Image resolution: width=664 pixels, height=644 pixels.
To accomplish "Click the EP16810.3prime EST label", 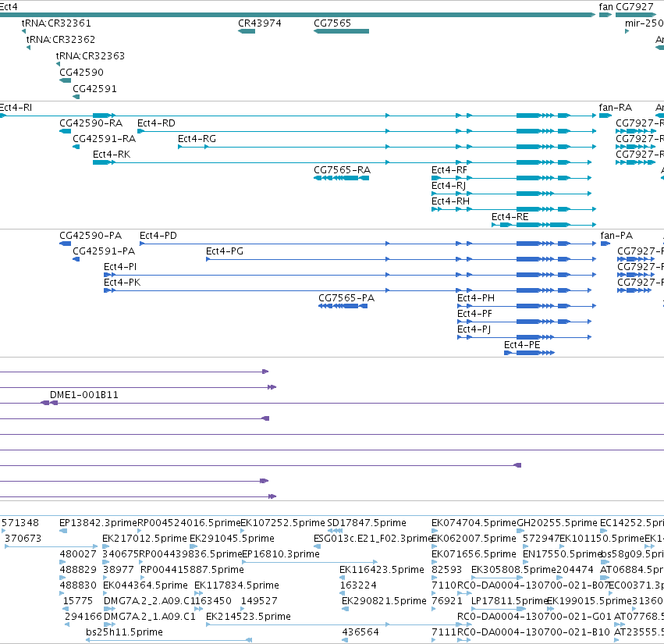I will point(281,554).
